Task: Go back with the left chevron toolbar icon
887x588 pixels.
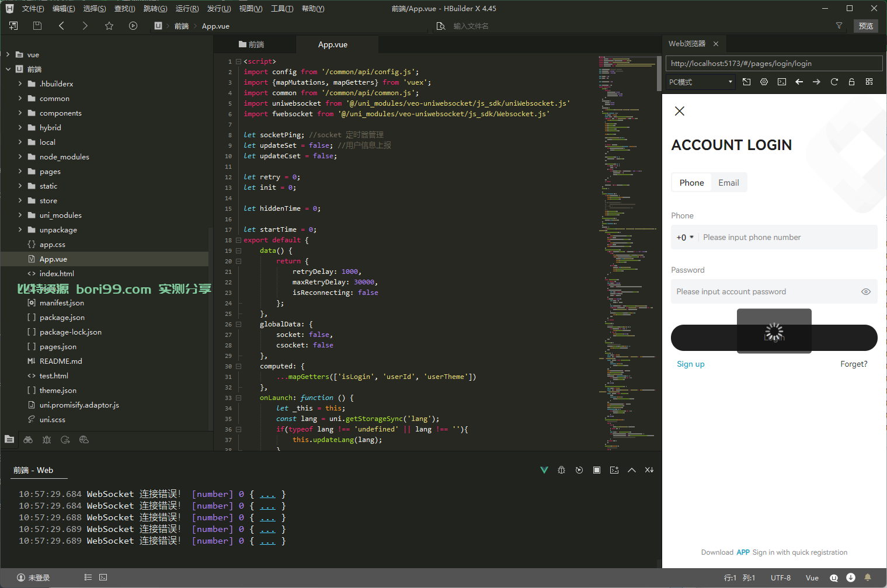Action: point(61,26)
